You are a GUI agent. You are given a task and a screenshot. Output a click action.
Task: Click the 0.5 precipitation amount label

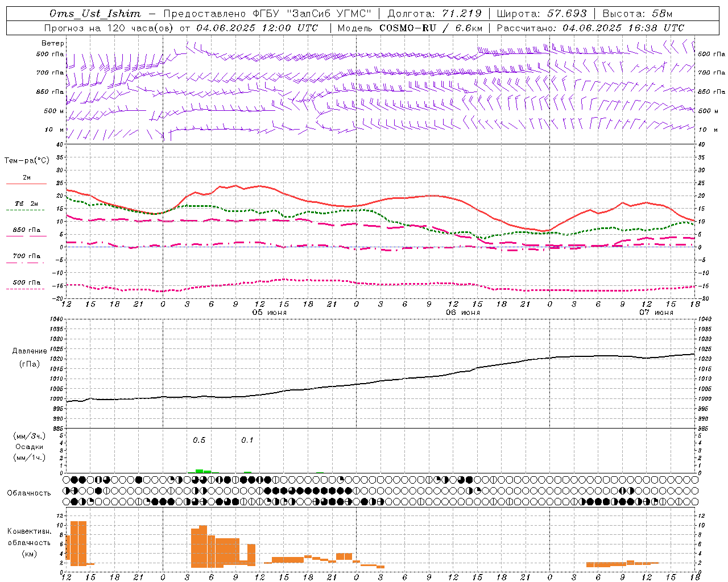tap(199, 440)
